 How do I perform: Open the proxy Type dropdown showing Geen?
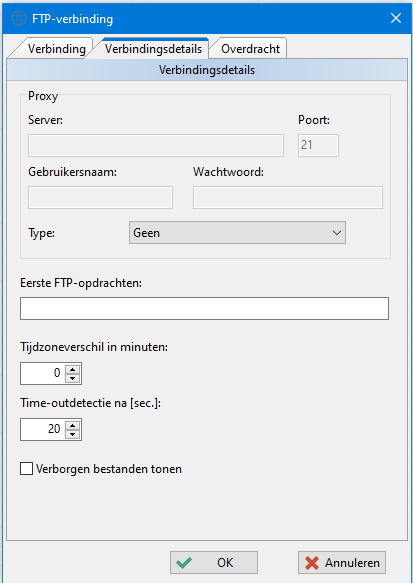[237, 233]
